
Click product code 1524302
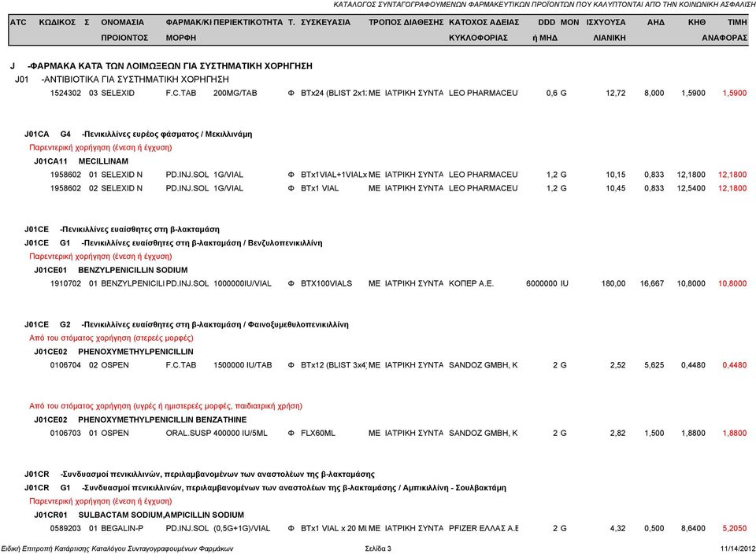click(x=65, y=93)
